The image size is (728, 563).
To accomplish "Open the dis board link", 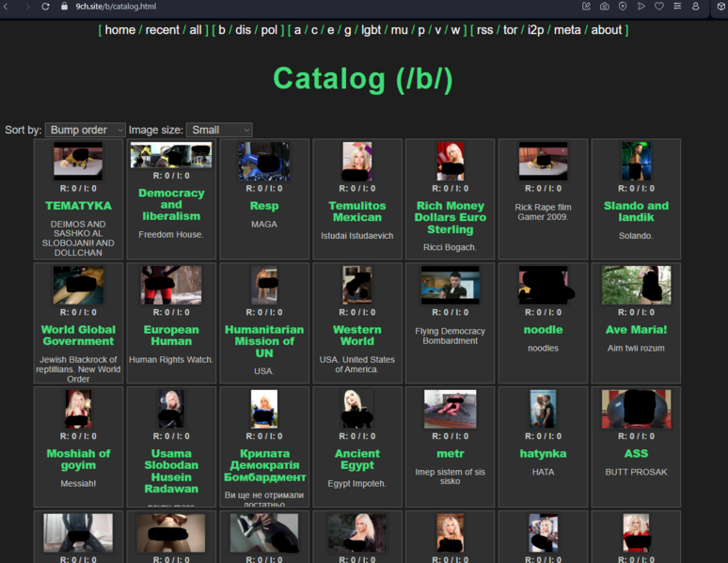I will tap(243, 30).
